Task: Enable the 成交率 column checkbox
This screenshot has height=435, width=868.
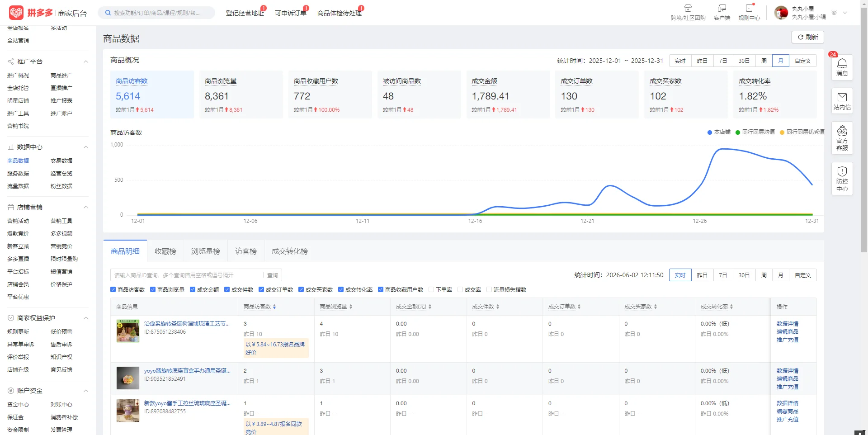Action: point(460,289)
